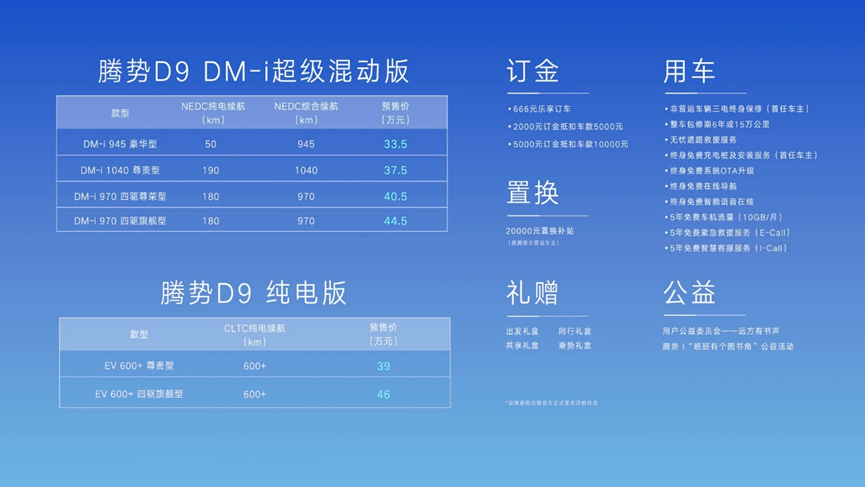
Task: Select the bullet '666元乐享订车'
Action: pos(540,109)
